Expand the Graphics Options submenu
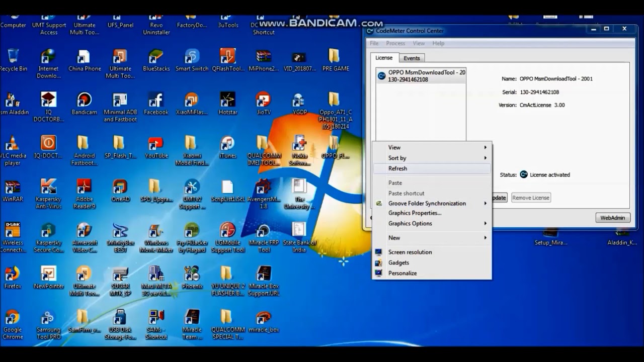644x362 pixels. point(431,223)
